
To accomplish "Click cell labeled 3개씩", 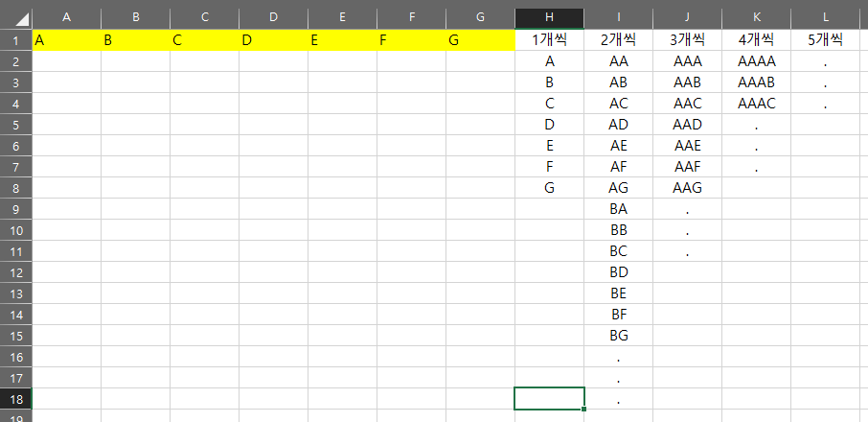I will coord(687,40).
